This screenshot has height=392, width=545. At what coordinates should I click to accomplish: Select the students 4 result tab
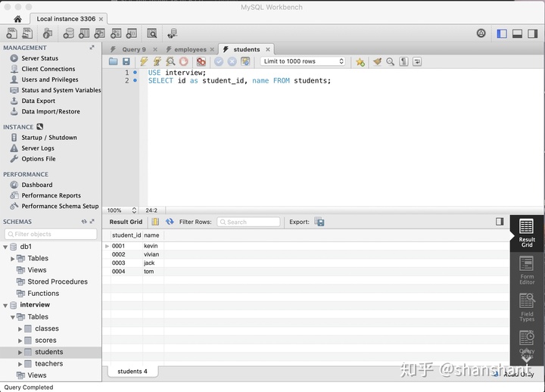(x=132, y=371)
